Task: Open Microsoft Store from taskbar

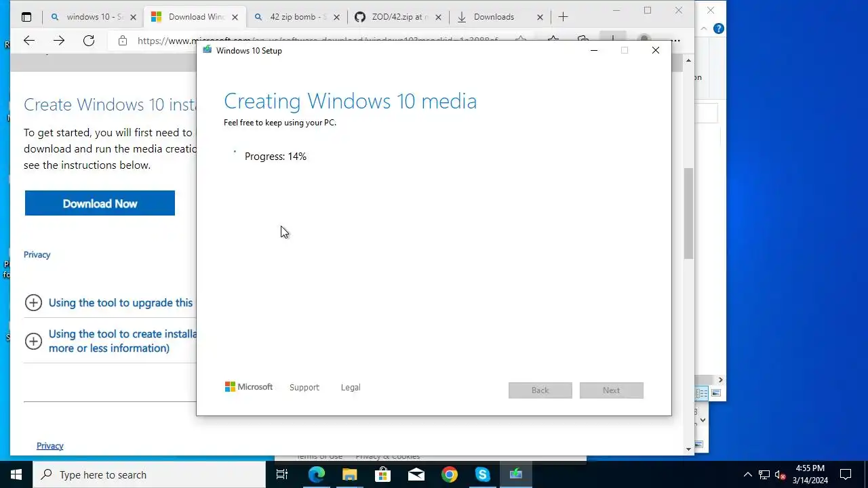Action: pos(382,474)
